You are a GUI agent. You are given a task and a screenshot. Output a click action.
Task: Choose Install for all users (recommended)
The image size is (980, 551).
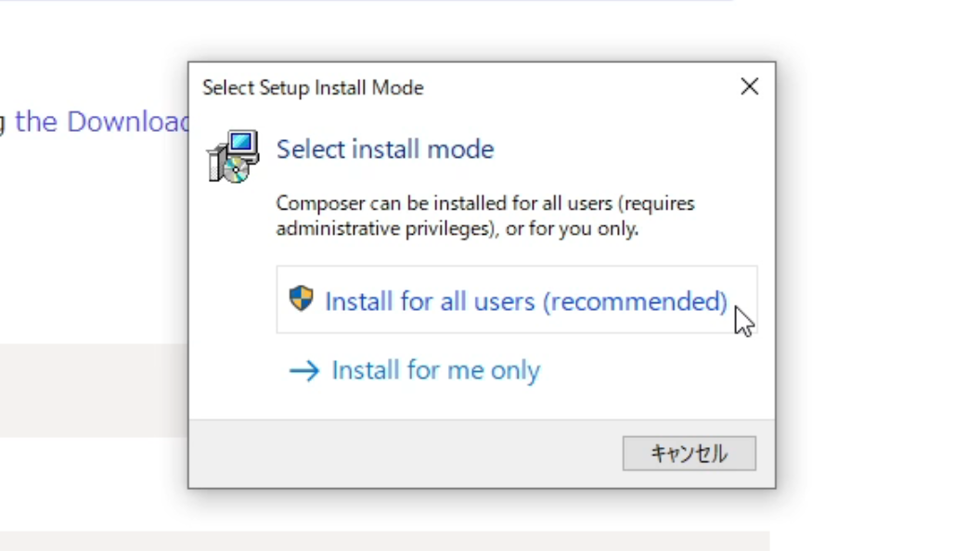click(517, 300)
